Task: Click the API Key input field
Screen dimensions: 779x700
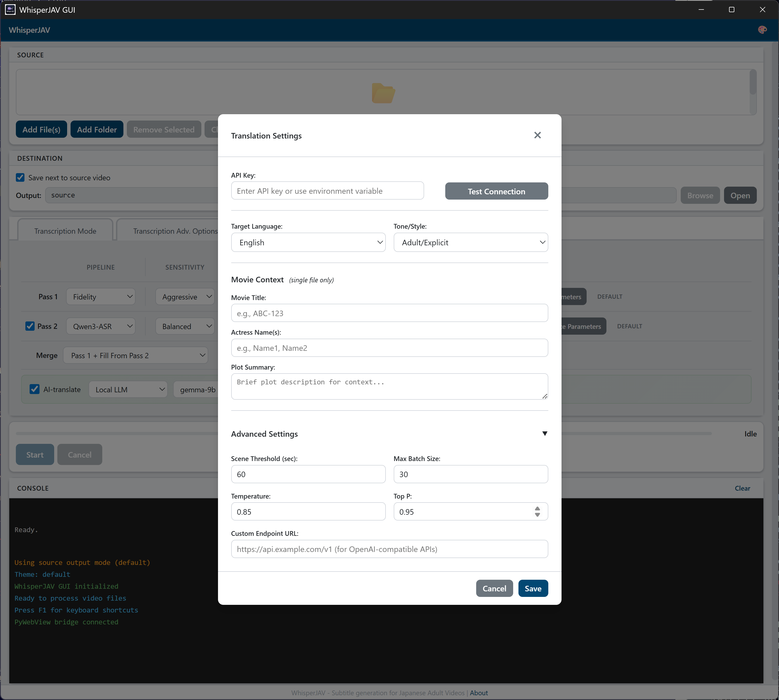Action: 327,190
